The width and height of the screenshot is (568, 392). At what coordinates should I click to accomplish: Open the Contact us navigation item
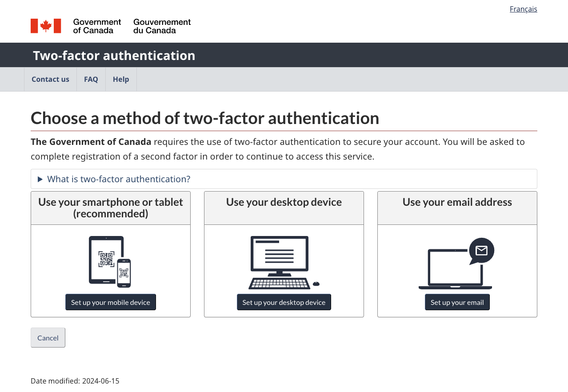pos(50,79)
